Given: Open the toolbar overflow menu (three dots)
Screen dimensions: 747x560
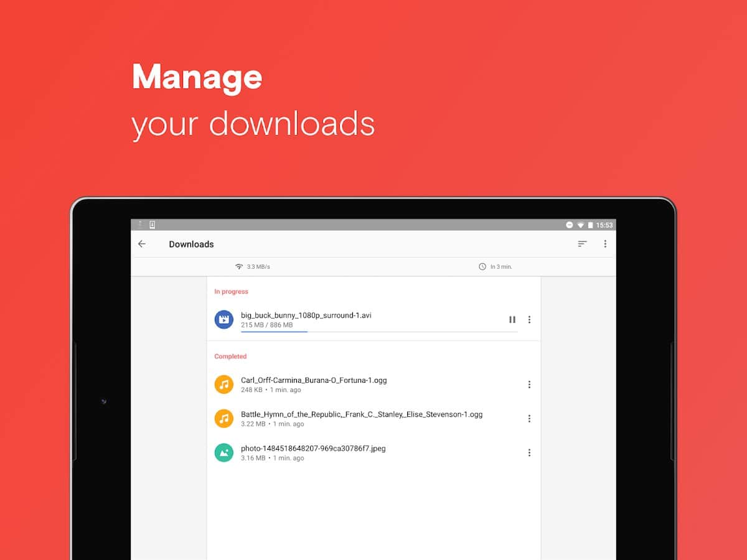Looking at the screenshot, I should [x=604, y=244].
